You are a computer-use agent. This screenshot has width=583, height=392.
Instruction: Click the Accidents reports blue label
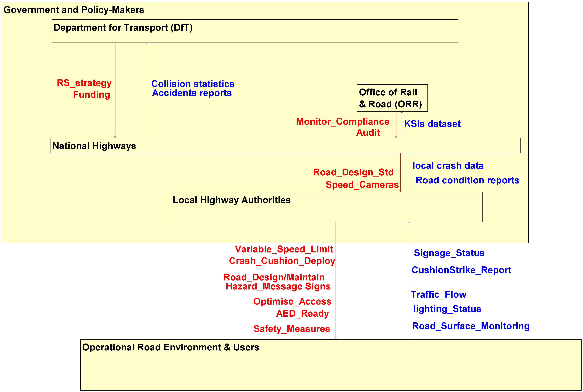192,93
